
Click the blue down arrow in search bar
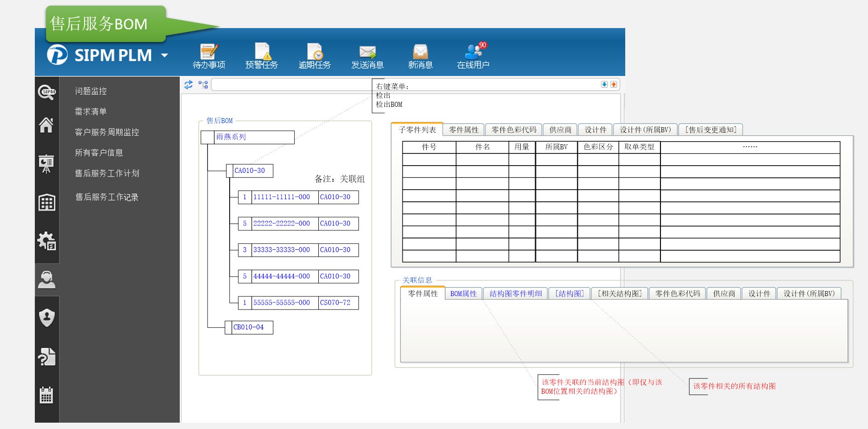pyautogui.click(x=604, y=85)
